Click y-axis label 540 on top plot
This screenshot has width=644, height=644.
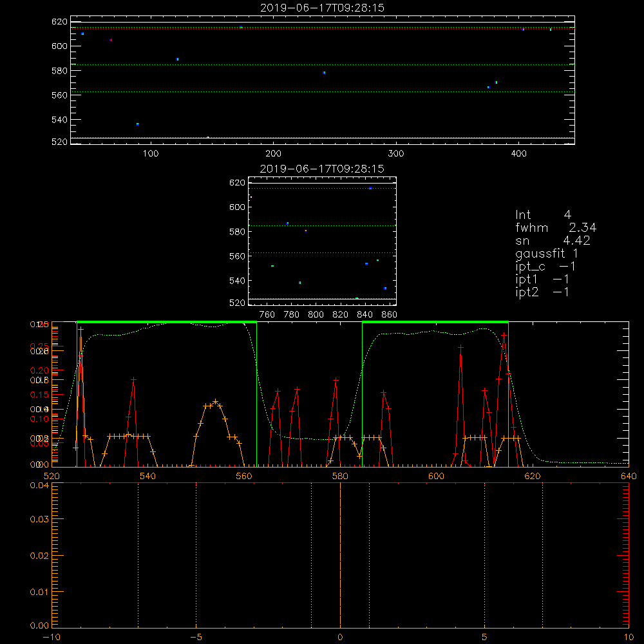tap(59, 120)
